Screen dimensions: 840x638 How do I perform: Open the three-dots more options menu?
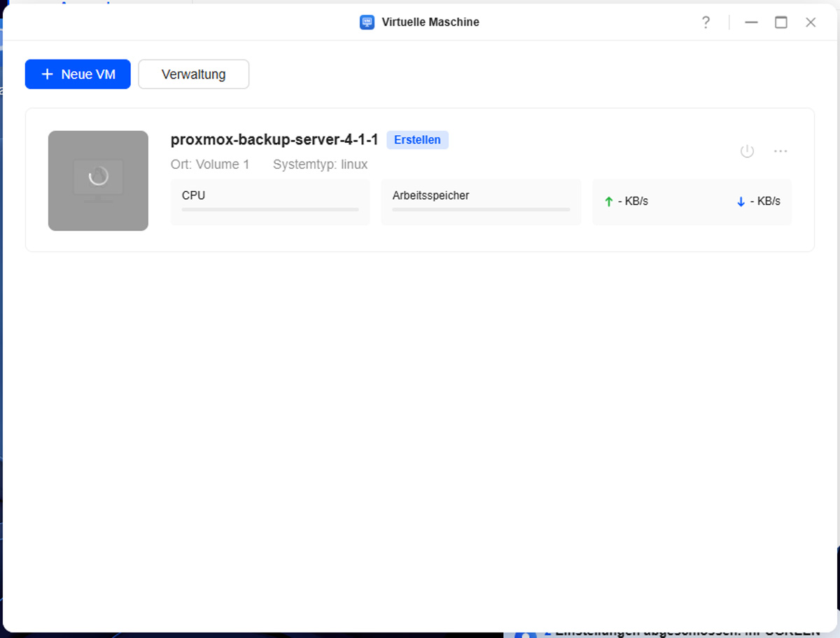pyautogui.click(x=780, y=151)
